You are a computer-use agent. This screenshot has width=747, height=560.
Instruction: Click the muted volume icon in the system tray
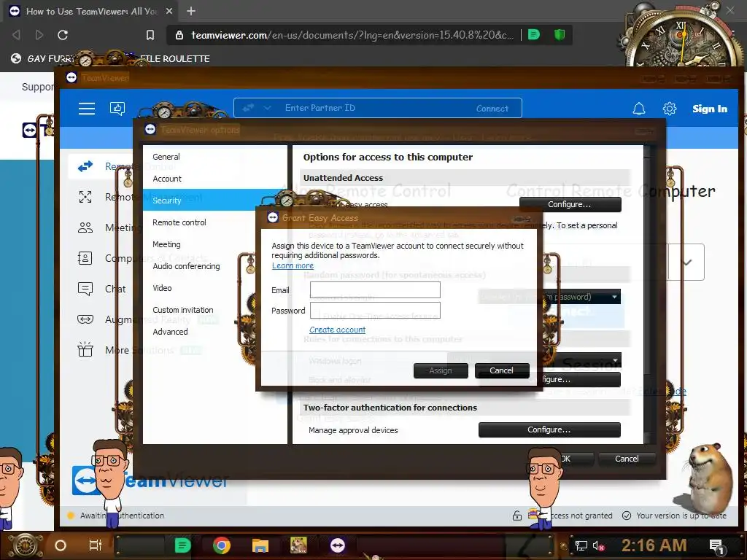pos(598,545)
